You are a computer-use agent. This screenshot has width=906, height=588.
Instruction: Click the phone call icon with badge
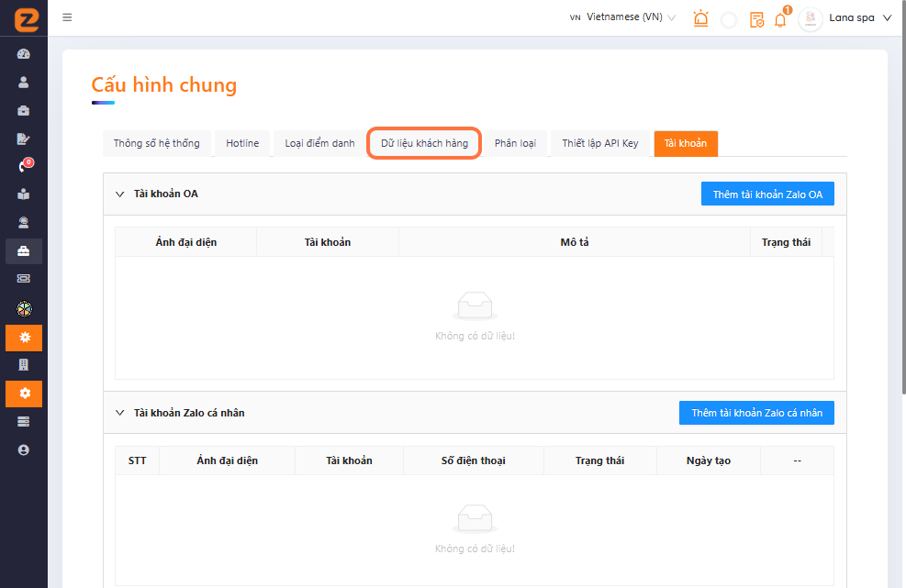24,166
